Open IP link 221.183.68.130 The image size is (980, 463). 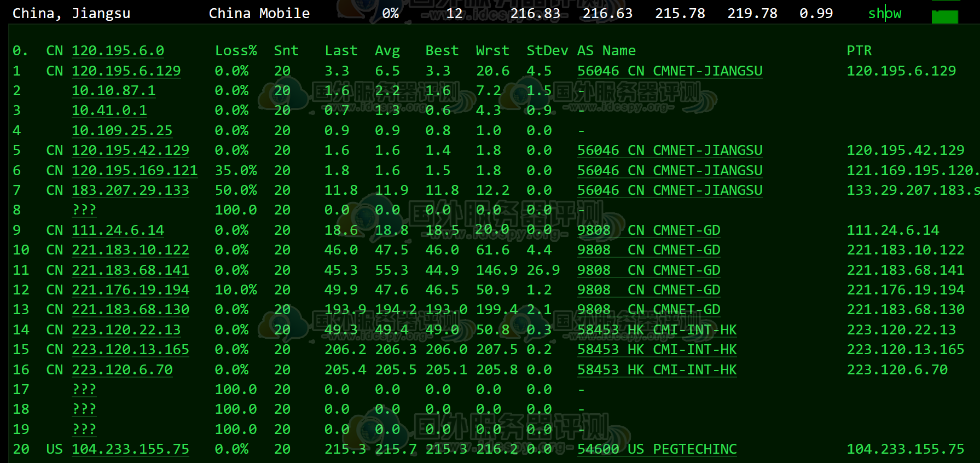pos(130,310)
